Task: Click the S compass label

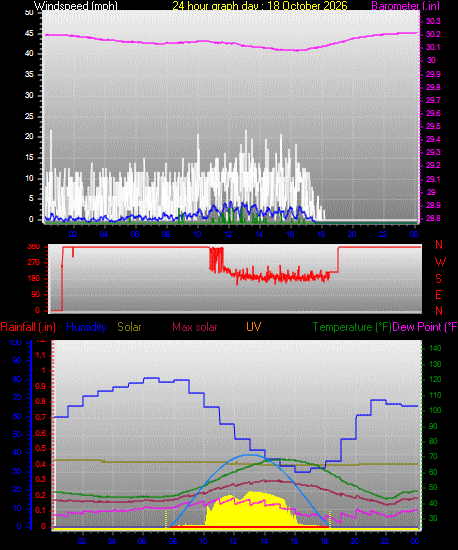Action: tap(438, 279)
